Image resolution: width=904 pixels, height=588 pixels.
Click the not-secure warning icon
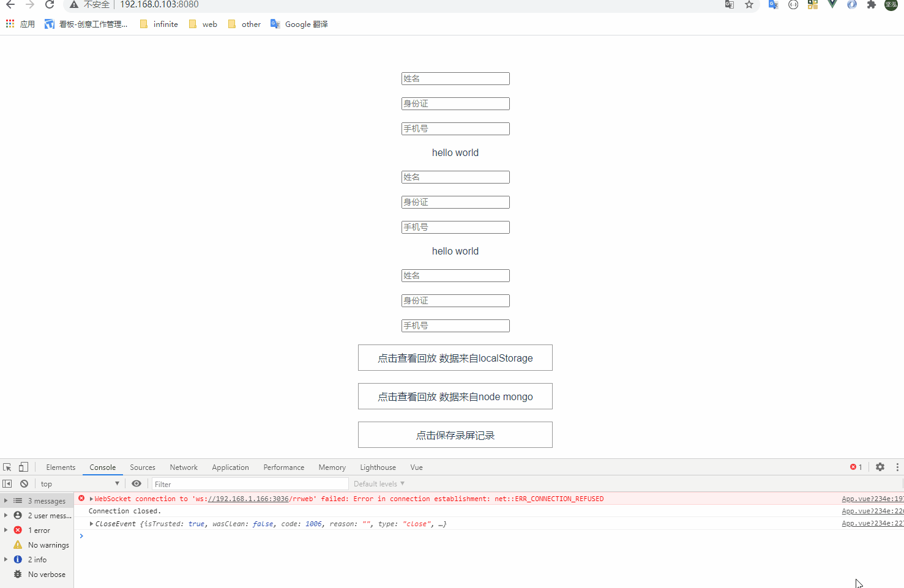point(74,4)
